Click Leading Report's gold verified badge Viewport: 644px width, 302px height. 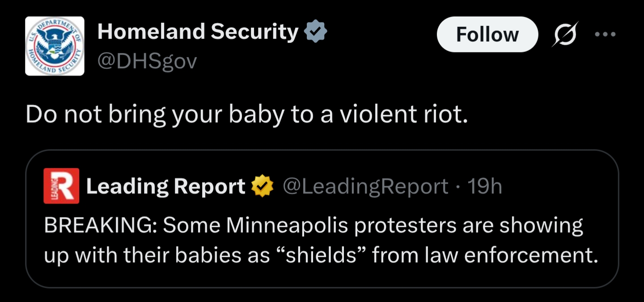263,187
